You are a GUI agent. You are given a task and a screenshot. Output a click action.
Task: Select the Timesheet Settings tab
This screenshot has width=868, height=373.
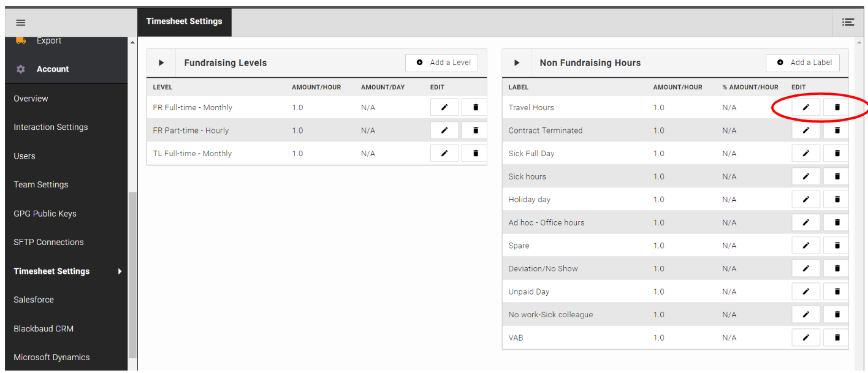[x=185, y=21]
